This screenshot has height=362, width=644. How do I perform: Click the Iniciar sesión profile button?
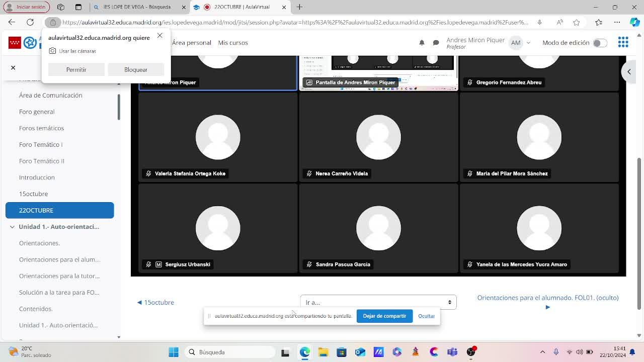tap(26, 7)
